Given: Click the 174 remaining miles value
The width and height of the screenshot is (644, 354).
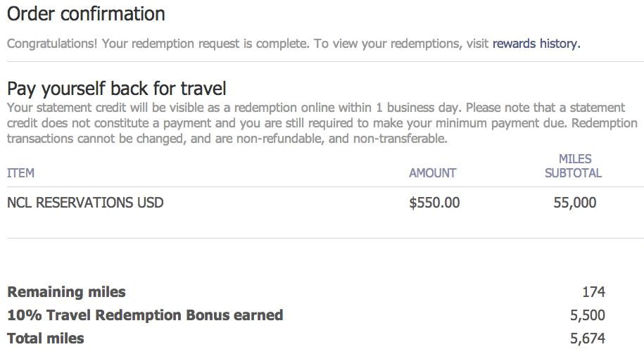Looking at the screenshot, I should 593,292.
